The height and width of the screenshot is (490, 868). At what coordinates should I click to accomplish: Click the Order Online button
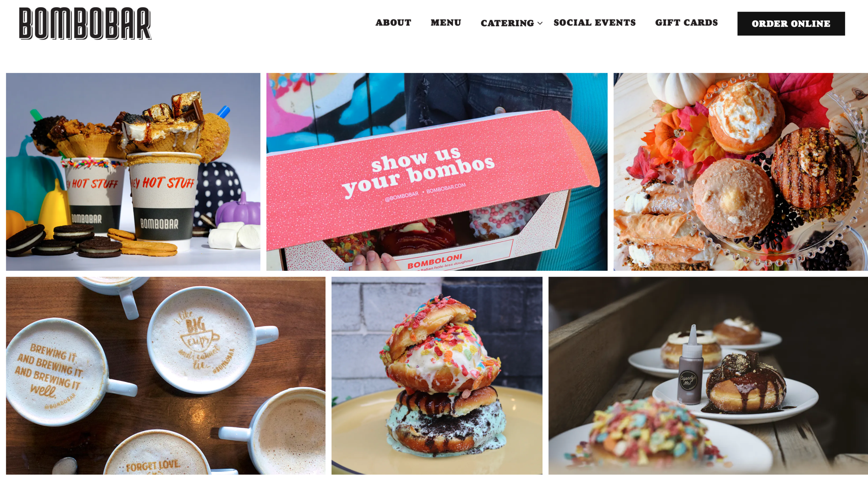tap(791, 24)
